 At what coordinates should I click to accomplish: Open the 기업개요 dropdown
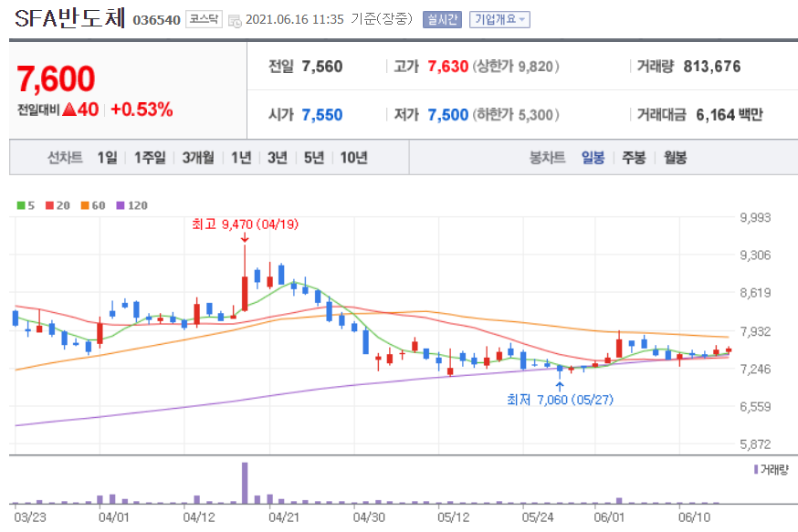(499, 19)
